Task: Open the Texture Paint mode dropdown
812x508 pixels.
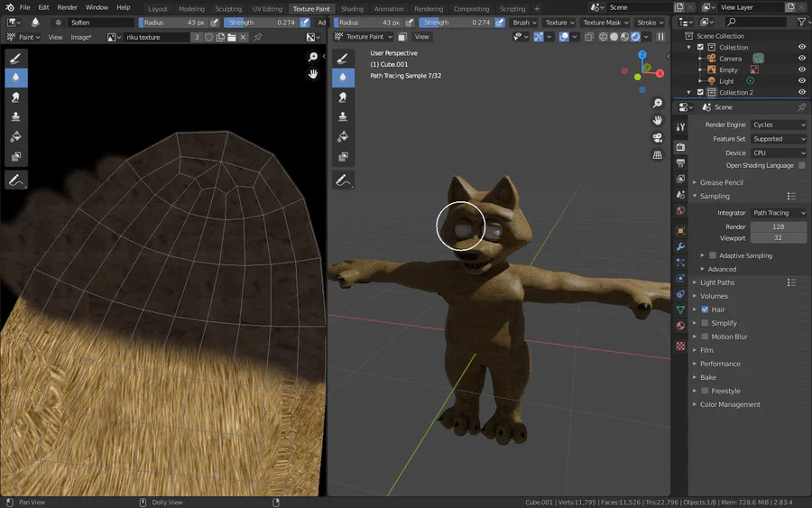Action: tap(364, 37)
